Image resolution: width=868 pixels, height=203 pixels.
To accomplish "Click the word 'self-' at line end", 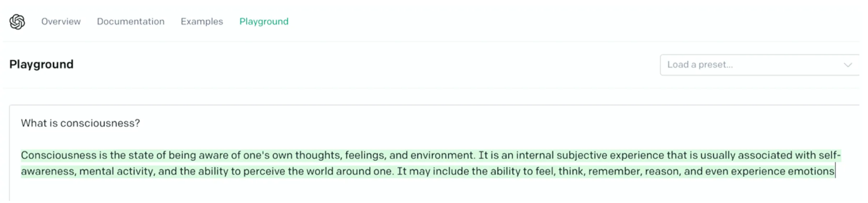I will point(830,155).
